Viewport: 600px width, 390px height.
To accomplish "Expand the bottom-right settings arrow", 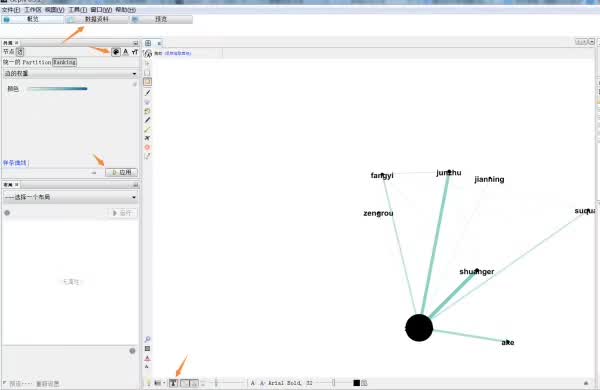I will [x=586, y=383].
